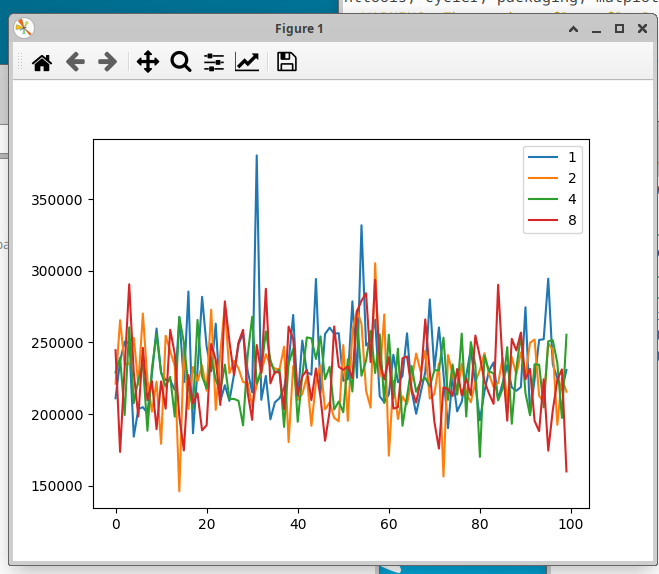Screen dimensions: 659x574
Task: Go forward to next plot view
Action: pos(107,63)
